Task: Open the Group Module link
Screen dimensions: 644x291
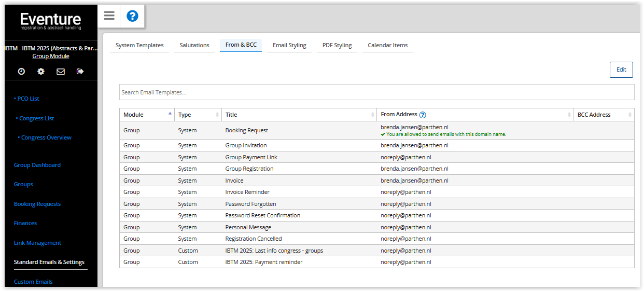Action: click(x=51, y=56)
